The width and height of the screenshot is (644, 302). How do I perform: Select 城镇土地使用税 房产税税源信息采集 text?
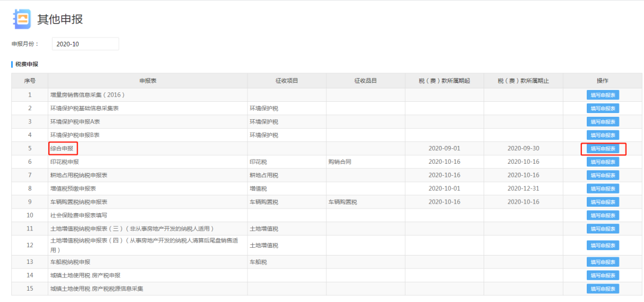click(97, 288)
